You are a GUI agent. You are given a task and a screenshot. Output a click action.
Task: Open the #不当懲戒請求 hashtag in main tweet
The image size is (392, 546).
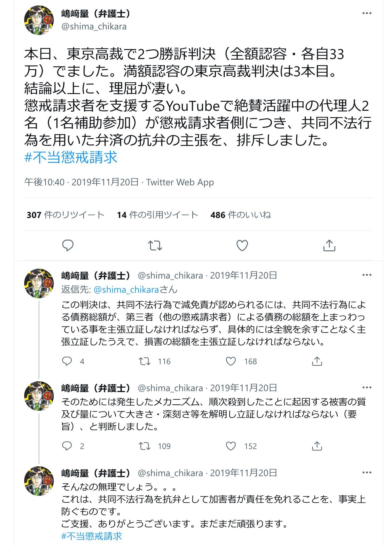[71, 157]
